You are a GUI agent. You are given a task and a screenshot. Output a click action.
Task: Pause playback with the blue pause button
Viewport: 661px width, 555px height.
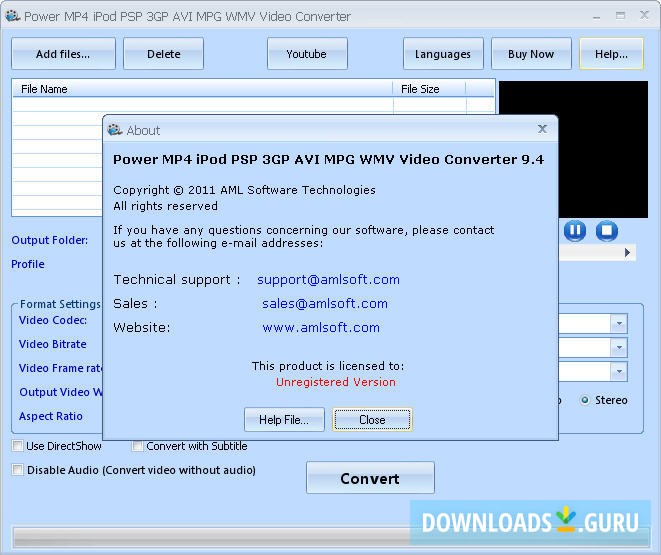[575, 231]
